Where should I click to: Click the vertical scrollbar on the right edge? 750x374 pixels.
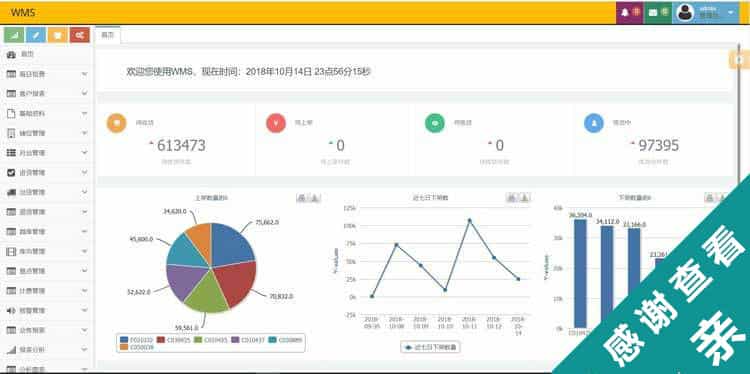[x=739, y=115]
